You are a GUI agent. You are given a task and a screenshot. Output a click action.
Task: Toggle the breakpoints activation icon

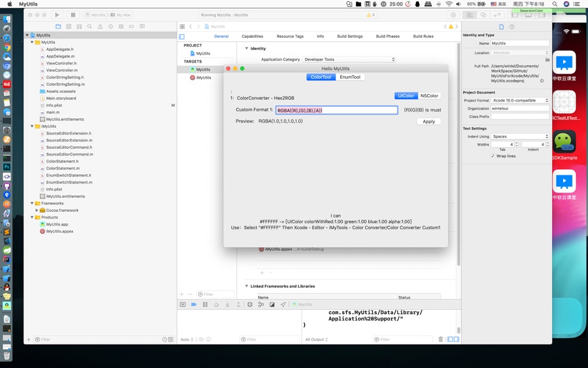point(194,305)
